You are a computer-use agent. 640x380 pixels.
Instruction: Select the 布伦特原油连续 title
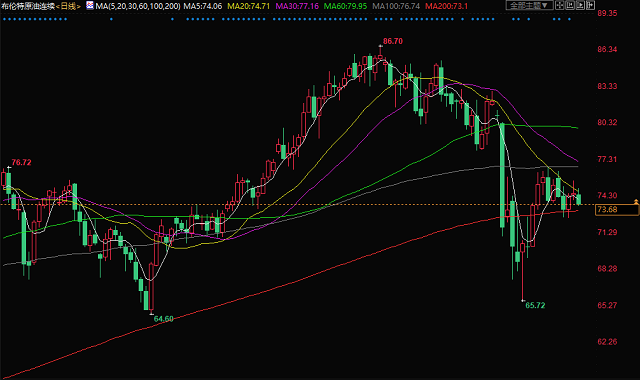(27, 6)
